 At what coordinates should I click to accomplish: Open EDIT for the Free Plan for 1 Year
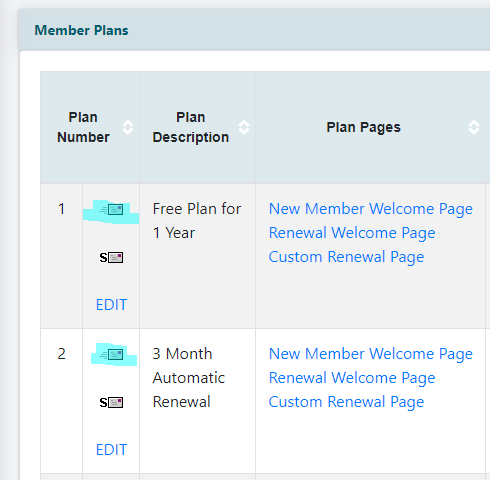click(111, 305)
